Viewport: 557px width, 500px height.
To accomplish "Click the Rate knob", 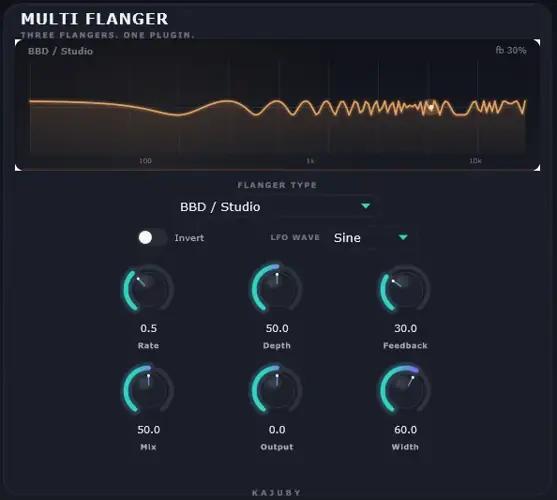I will 148,288.
